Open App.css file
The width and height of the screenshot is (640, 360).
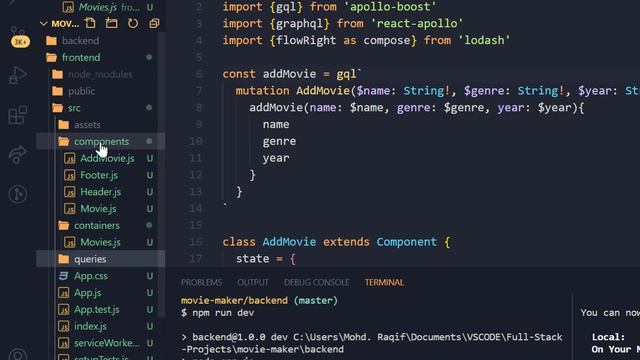click(x=91, y=276)
